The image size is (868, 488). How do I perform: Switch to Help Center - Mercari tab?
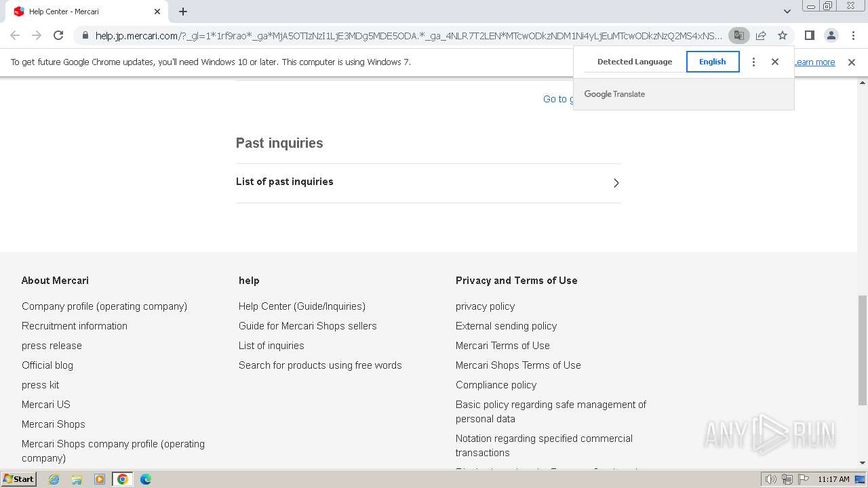[87, 12]
